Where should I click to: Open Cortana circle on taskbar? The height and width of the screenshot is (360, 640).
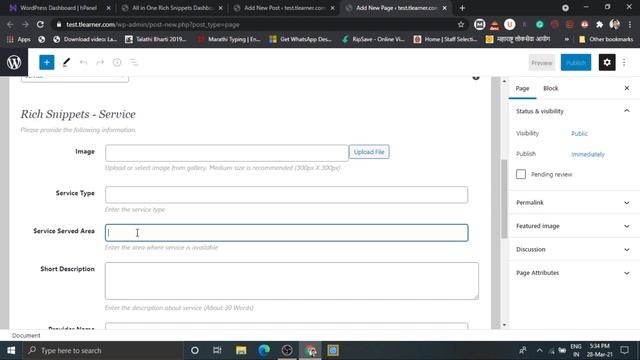pyautogui.click(x=195, y=350)
